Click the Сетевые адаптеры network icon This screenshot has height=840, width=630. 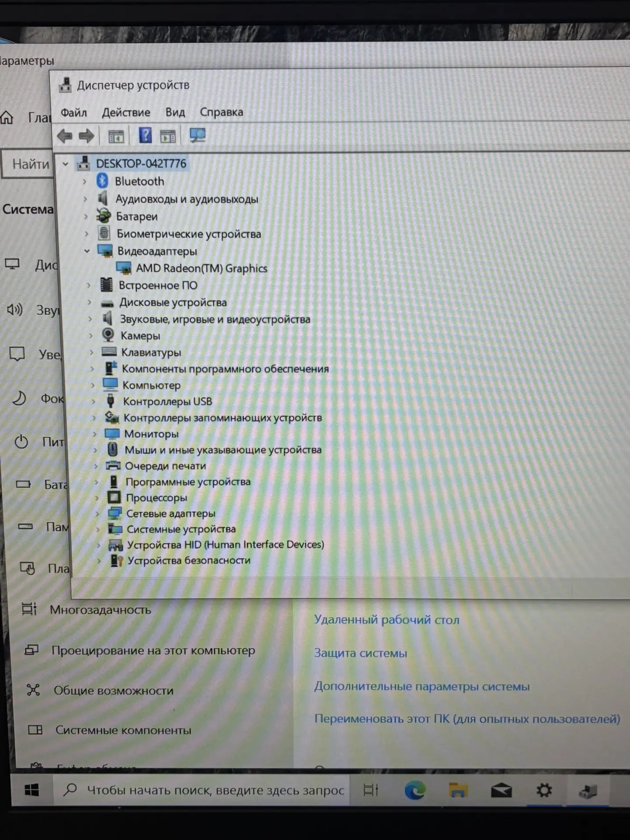(x=115, y=513)
